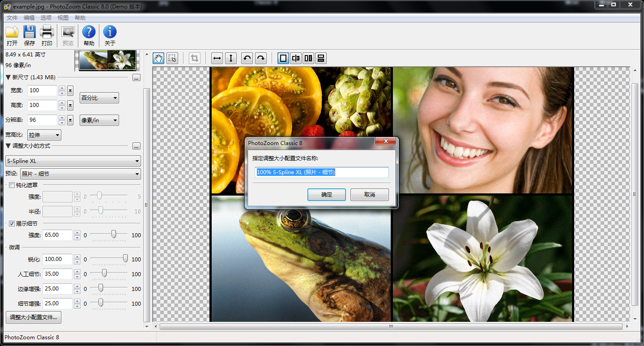Viewport: 644px width, 346px height.
Task: Click the profile name text field
Action: pyautogui.click(x=322, y=172)
